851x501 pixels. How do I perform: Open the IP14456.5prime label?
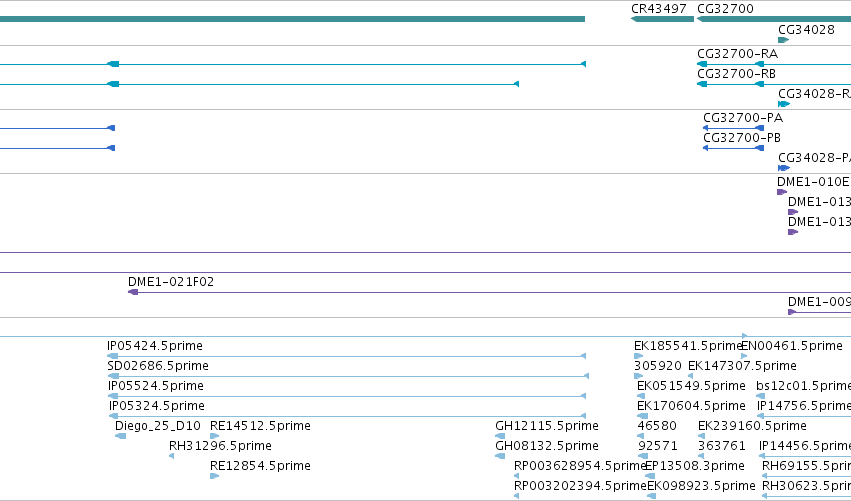[x=805, y=446]
